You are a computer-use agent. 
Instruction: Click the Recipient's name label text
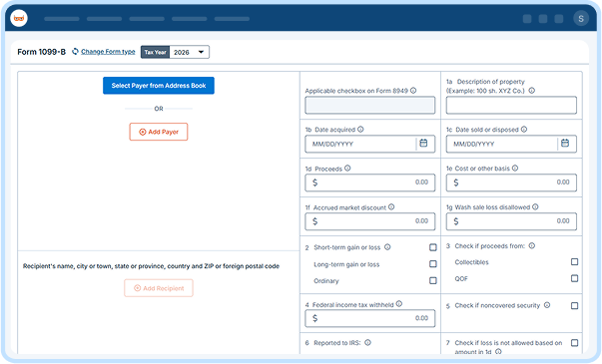pos(151,266)
